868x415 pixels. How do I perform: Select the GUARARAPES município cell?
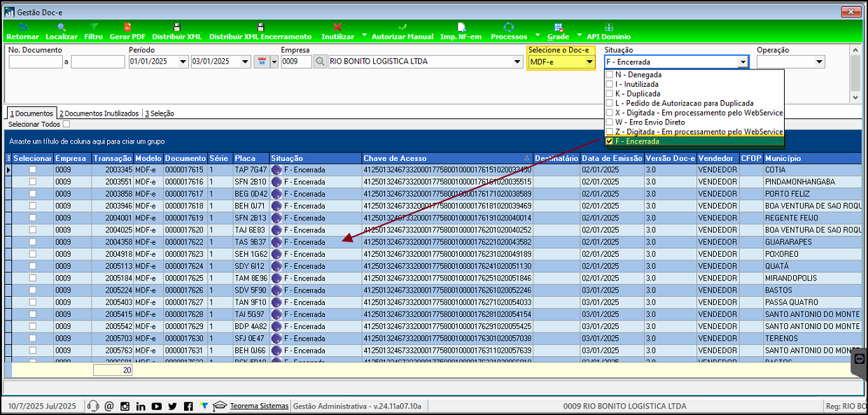pos(812,241)
